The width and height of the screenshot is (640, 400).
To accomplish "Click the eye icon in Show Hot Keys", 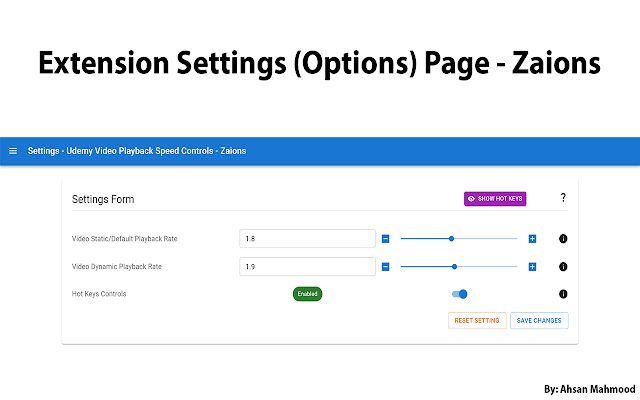I will tap(471, 199).
